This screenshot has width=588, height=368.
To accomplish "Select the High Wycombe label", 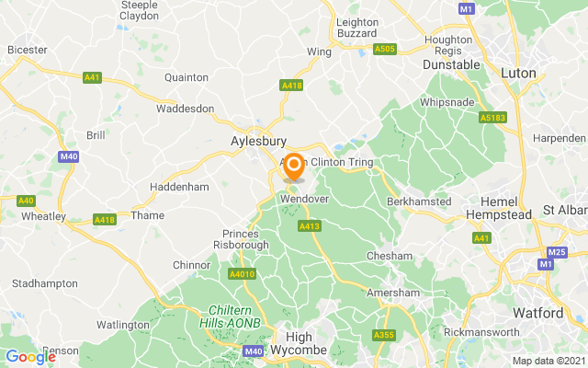I will (299, 343).
